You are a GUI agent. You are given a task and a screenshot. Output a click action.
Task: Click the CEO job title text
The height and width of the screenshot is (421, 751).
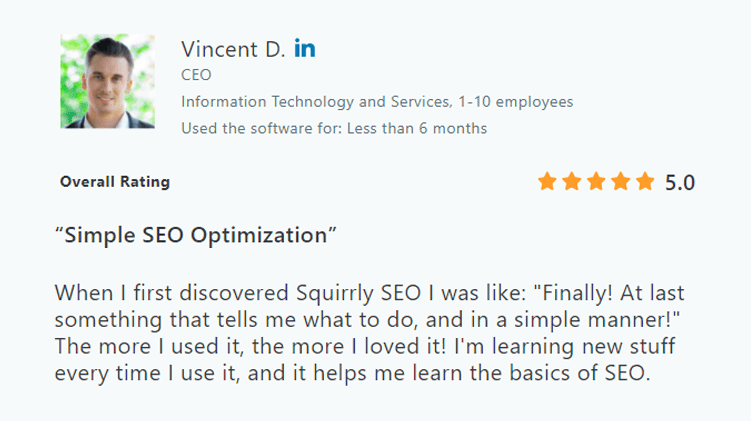click(x=196, y=75)
